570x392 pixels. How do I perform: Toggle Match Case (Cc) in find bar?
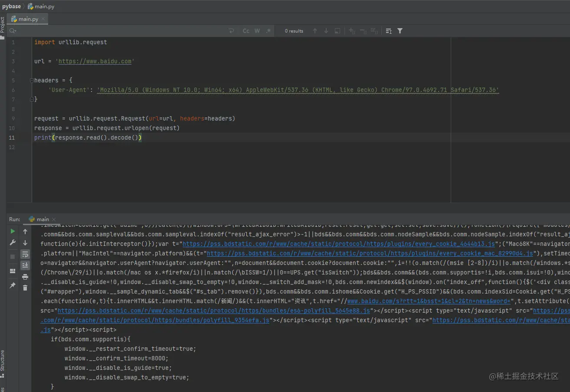pyautogui.click(x=246, y=31)
